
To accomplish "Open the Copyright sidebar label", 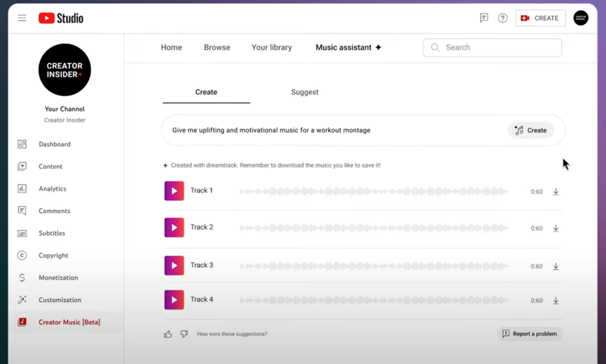I will (x=54, y=255).
